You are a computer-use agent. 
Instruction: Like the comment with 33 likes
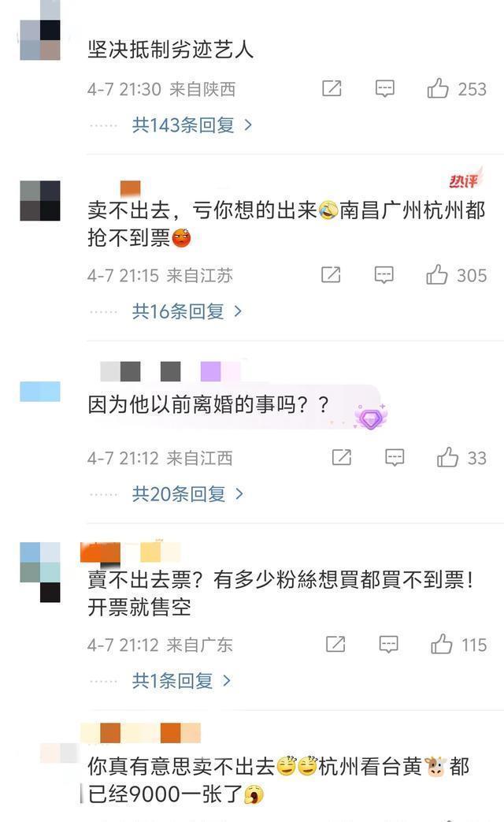point(447,457)
